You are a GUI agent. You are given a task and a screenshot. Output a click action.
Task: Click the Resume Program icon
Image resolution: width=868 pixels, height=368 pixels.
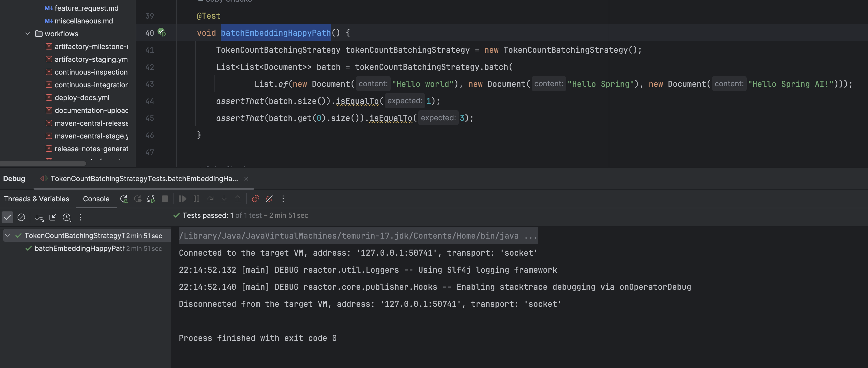pyautogui.click(x=182, y=199)
